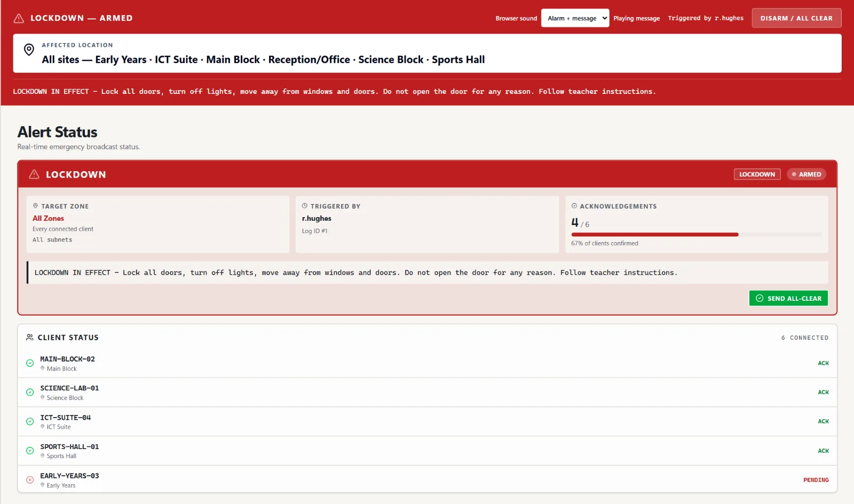Click the Alert Status page heading
Image resolution: width=854 pixels, height=504 pixels.
click(58, 132)
